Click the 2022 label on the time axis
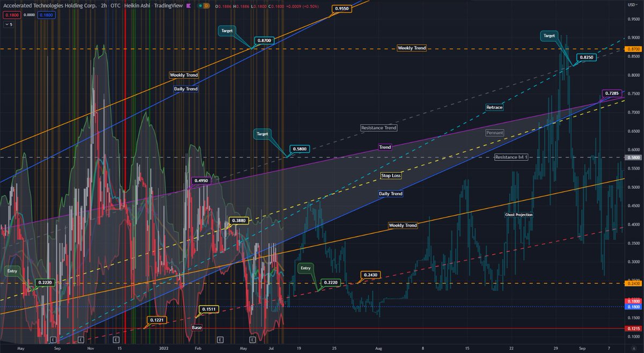The width and height of the screenshot is (644, 353). 165,348
